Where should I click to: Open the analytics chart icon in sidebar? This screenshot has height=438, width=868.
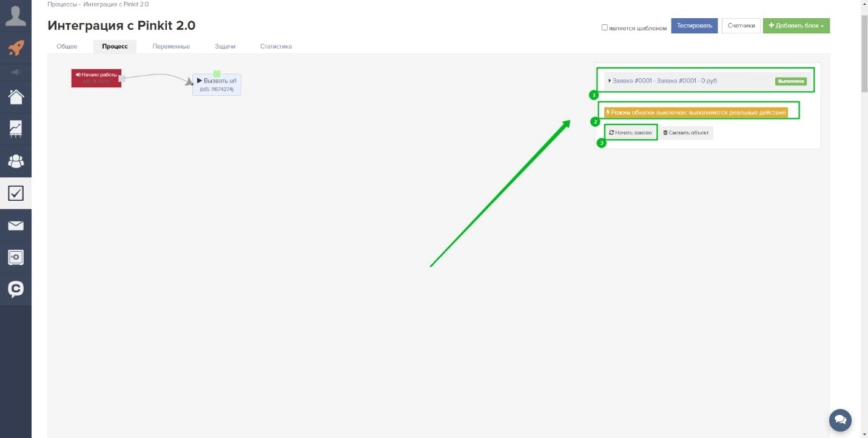coord(16,129)
